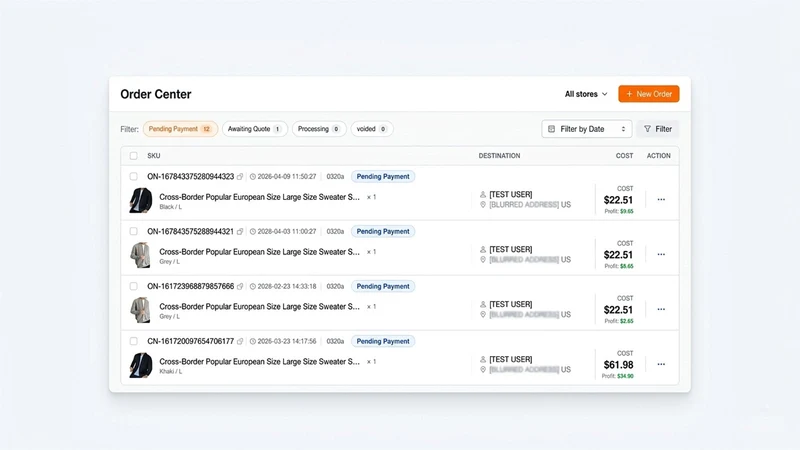Click the product title in the Khaki / L order
The height and width of the screenshot is (450, 800).
[259, 362]
